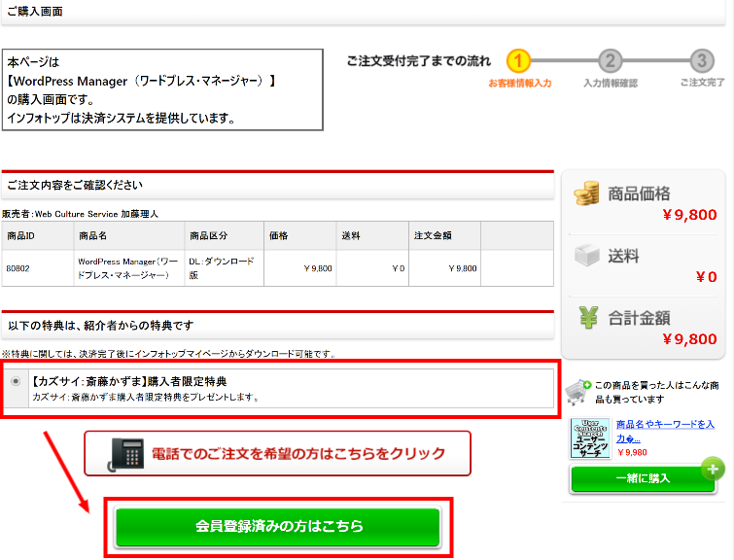
Task: Click the shopping cart icon beside recommendations
Action: pyautogui.click(x=577, y=392)
